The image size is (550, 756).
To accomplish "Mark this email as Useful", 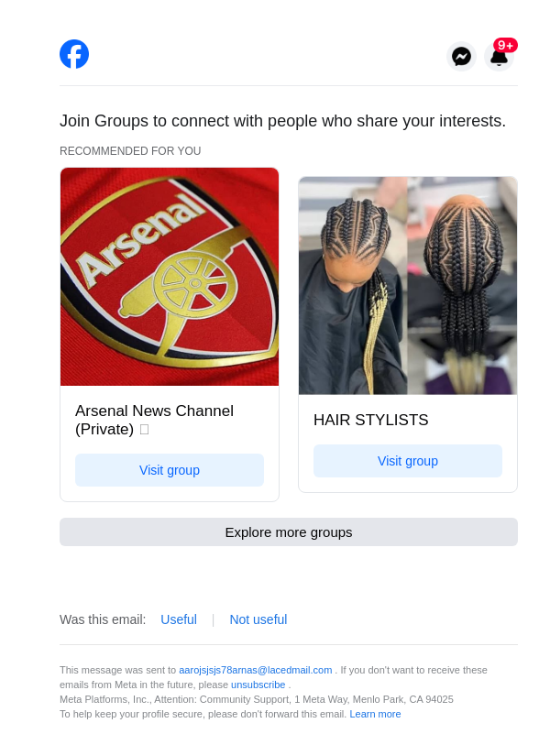I will coord(179,619).
